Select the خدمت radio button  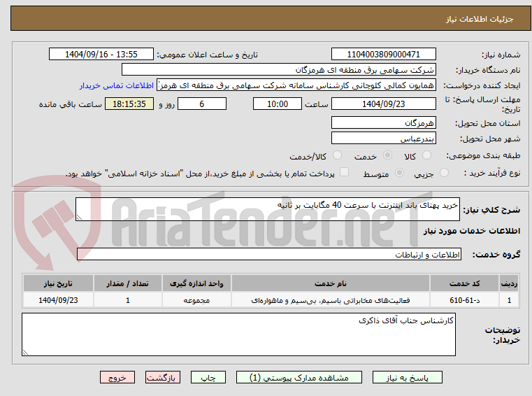[x=387, y=155]
